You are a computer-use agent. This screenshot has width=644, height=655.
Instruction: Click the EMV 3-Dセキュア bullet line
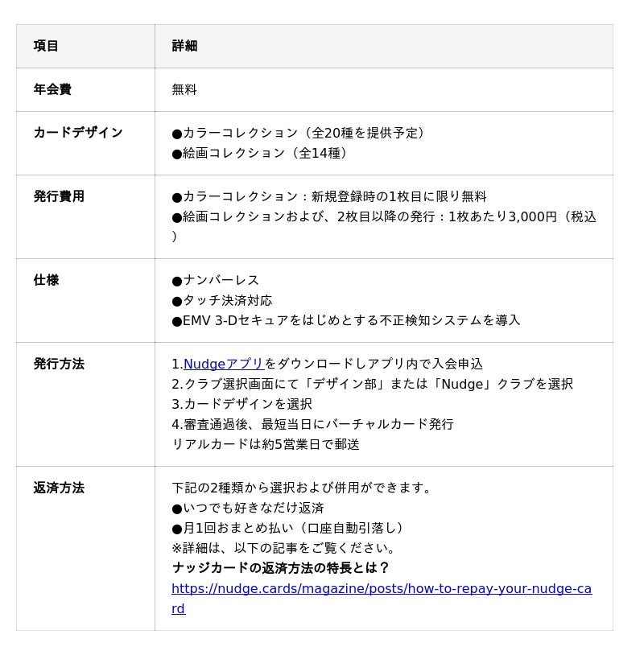[346, 321]
